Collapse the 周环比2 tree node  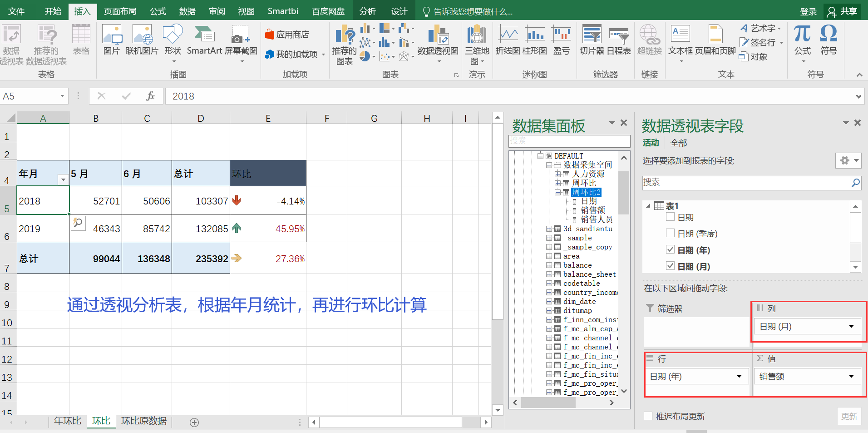coord(557,192)
